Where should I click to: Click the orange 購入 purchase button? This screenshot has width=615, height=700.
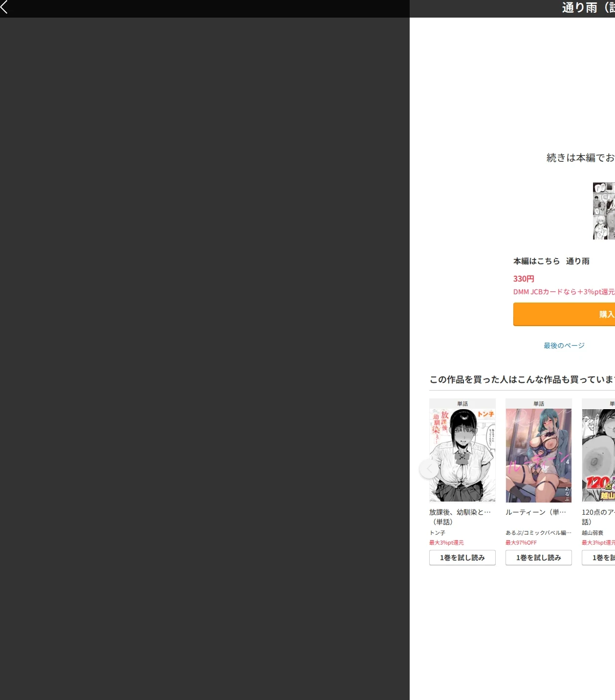[x=564, y=314]
